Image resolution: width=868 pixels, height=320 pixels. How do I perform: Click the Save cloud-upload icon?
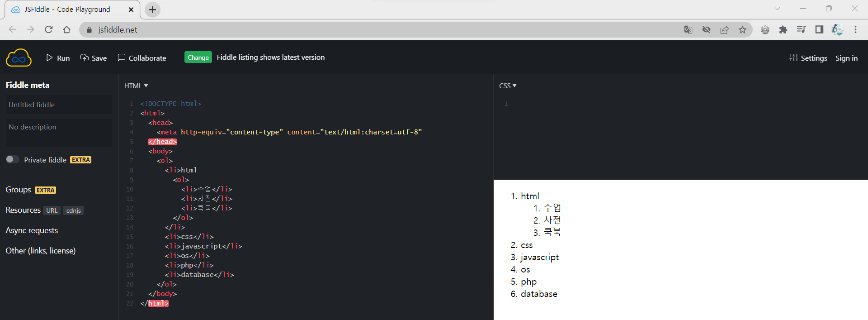pyautogui.click(x=85, y=57)
